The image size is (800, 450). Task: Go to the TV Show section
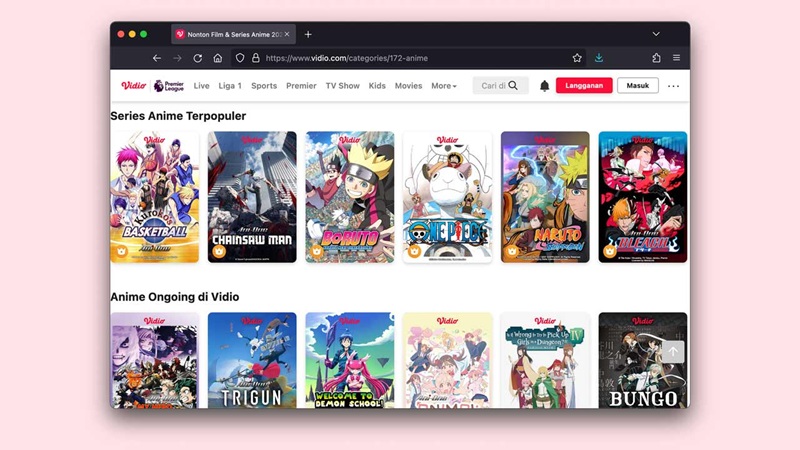pyautogui.click(x=343, y=86)
